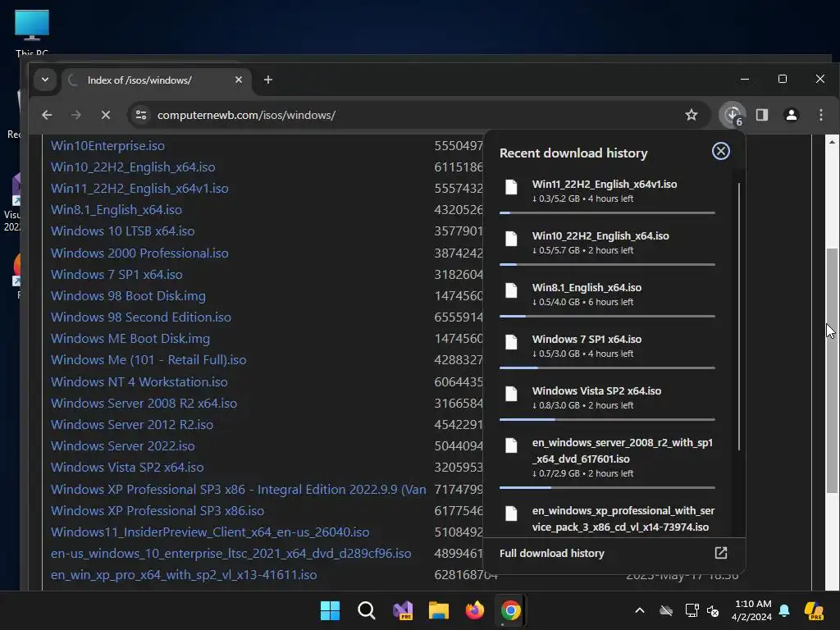Open the Windows Start menu
840x630 pixels.
[330, 610]
